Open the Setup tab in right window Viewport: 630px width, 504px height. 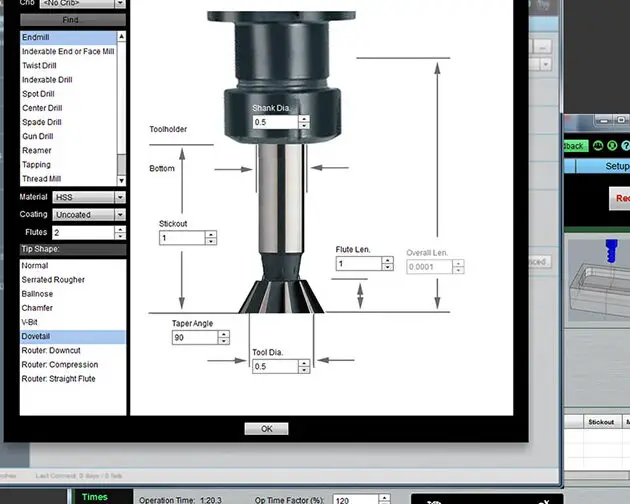603,166
